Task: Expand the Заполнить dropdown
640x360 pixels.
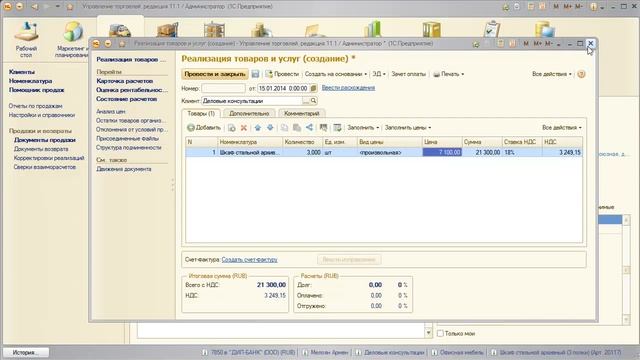Action: (x=363, y=128)
